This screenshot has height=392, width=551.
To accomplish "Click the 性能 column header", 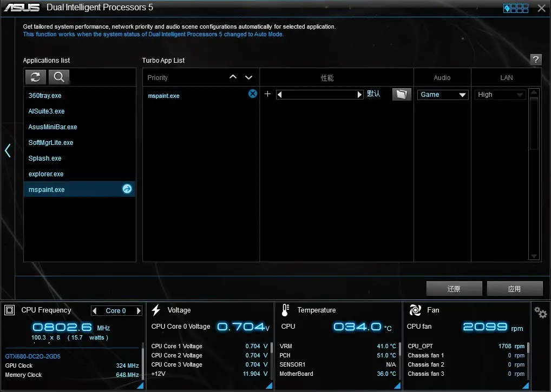I will 327,78.
